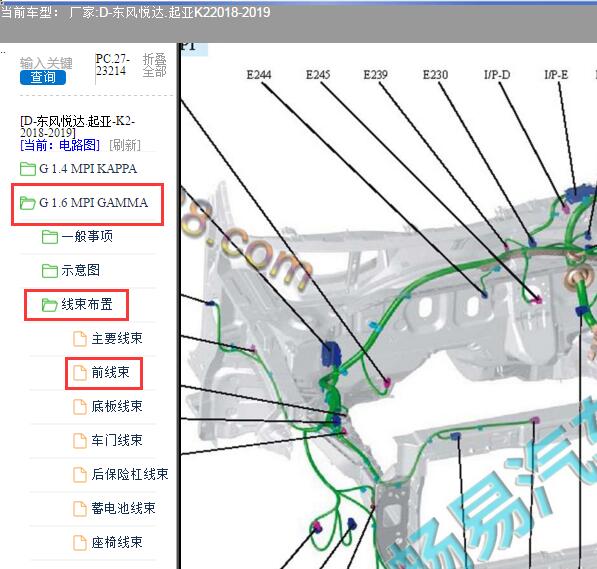597x569 pixels.
Task: Click the G 1.6 MPI GAMMA open-folder icon
Action: pos(28,203)
